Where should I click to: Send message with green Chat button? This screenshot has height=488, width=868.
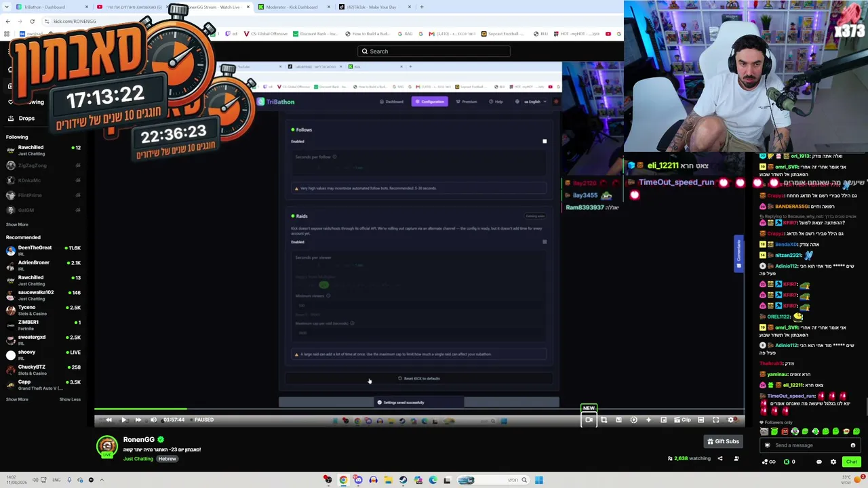(x=851, y=462)
